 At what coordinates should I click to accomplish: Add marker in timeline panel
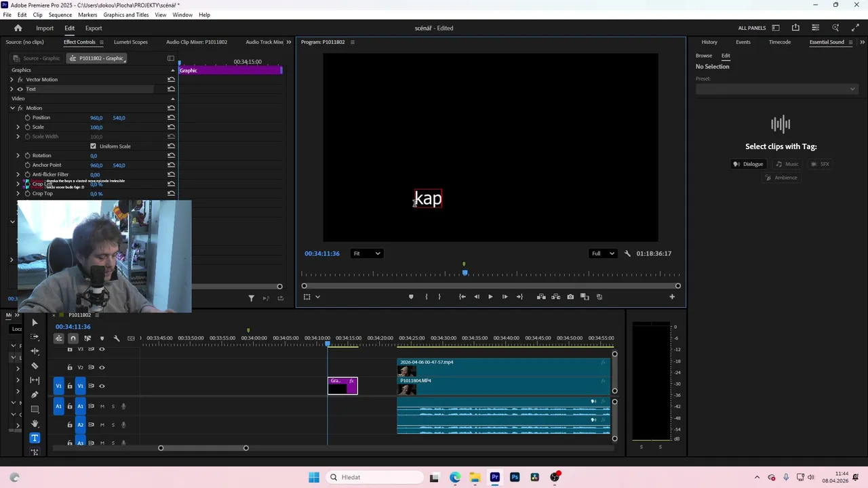pyautogui.click(x=102, y=338)
